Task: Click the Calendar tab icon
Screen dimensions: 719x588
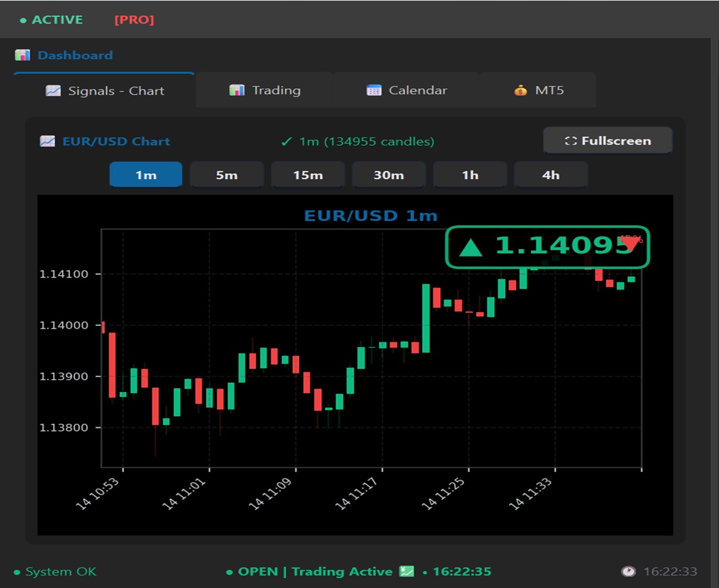Action: coord(374,90)
